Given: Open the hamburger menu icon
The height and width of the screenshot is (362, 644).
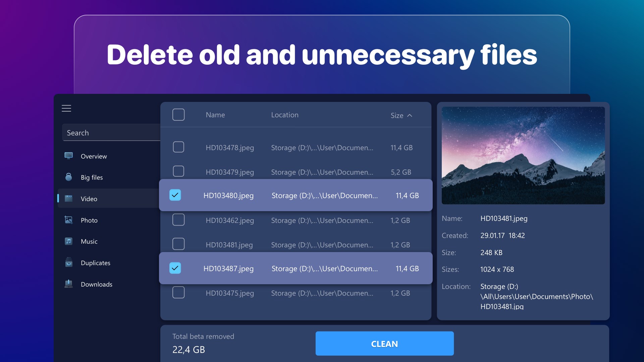Looking at the screenshot, I should [66, 108].
